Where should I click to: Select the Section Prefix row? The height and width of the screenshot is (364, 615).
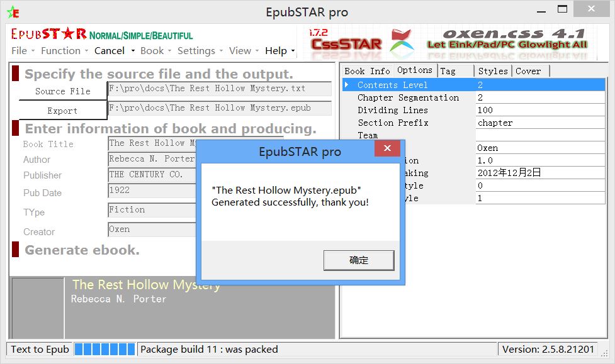tap(474, 123)
